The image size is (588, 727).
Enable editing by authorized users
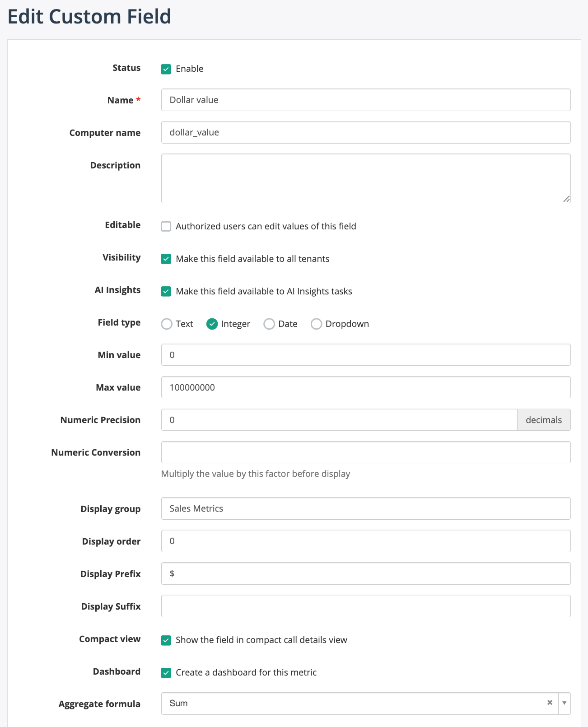(166, 226)
